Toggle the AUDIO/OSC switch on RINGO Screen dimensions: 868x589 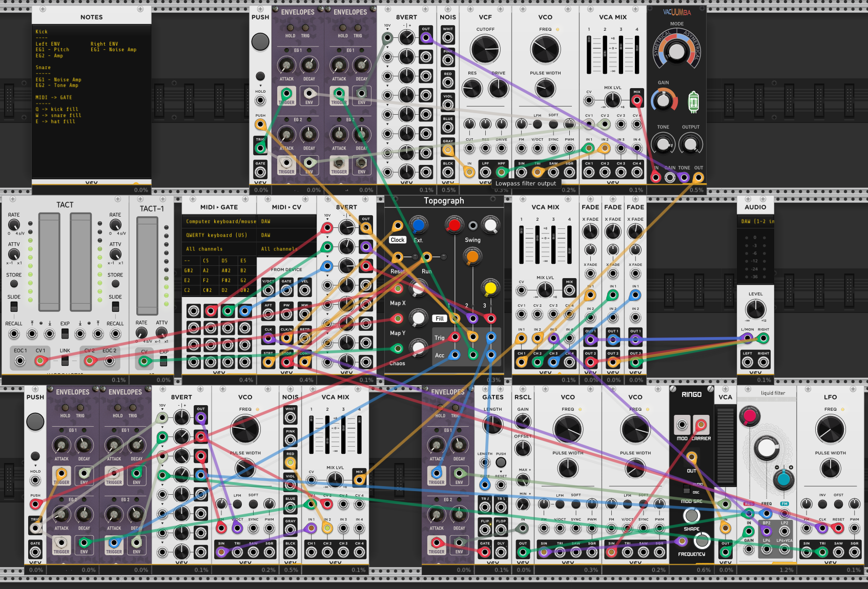point(686,490)
